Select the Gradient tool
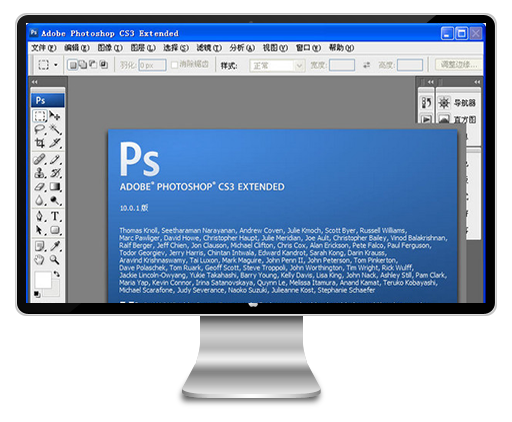The width and height of the screenshot is (512, 422). (x=55, y=187)
